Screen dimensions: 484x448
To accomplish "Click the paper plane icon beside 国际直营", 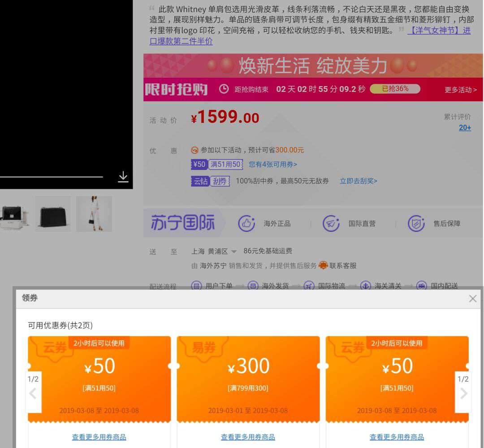I will pyautogui.click(x=331, y=223).
